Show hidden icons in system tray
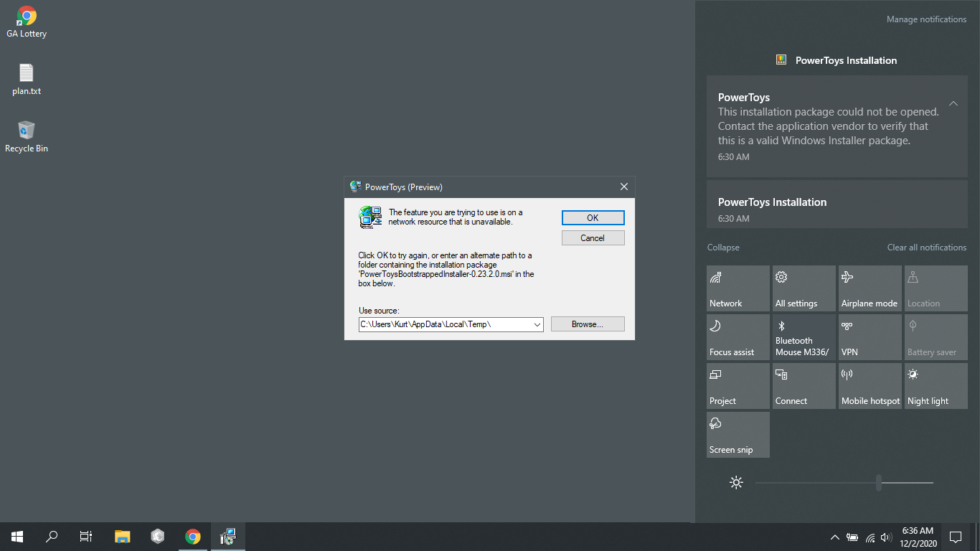The height and width of the screenshot is (551, 980). (x=834, y=536)
